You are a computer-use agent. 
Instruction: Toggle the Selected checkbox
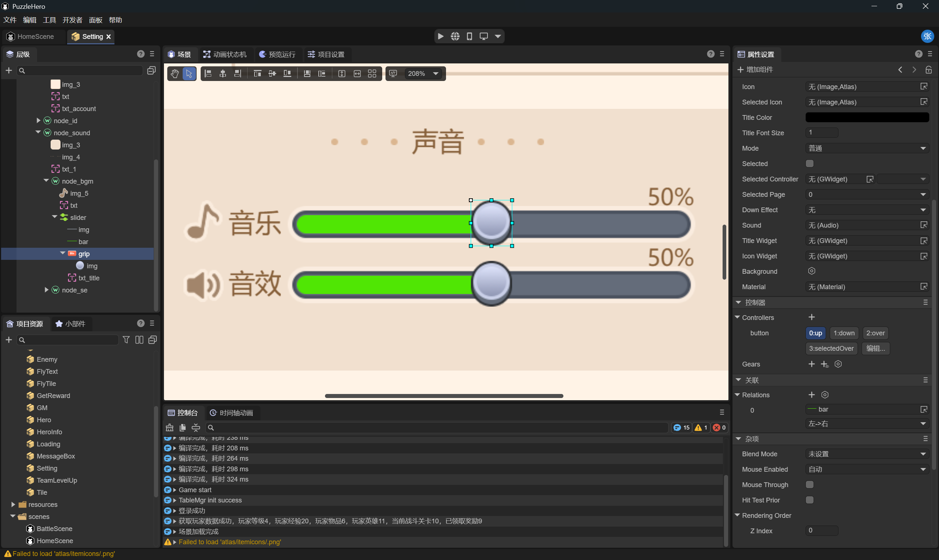pyautogui.click(x=810, y=163)
